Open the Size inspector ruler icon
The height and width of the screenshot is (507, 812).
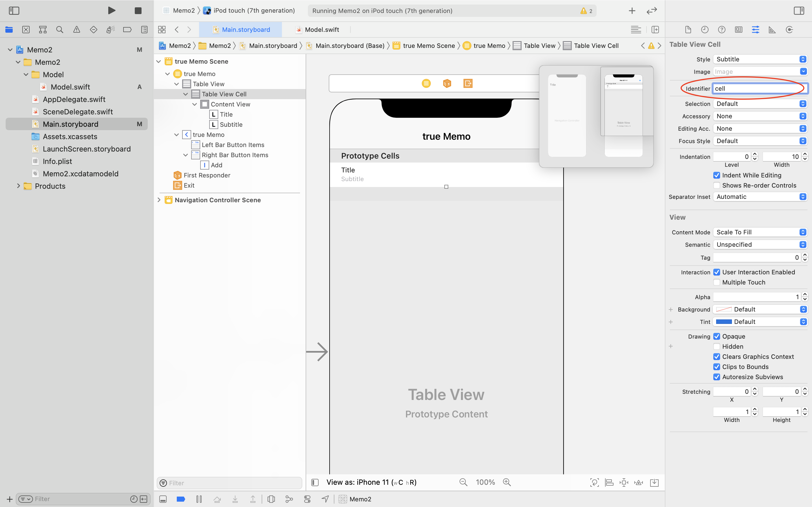(772, 30)
